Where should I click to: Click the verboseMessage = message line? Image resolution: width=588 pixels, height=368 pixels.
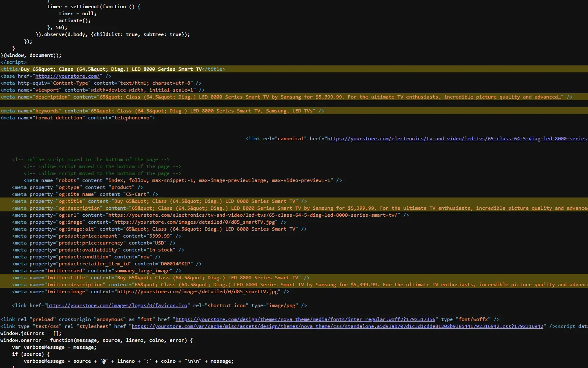tap(54, 347)
